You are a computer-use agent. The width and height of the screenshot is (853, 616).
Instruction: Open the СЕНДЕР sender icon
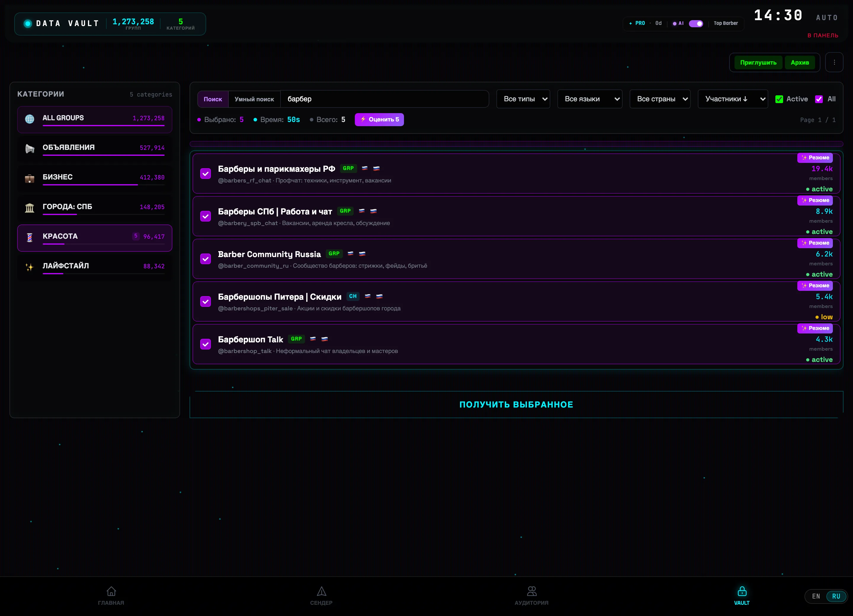point(321,591)
